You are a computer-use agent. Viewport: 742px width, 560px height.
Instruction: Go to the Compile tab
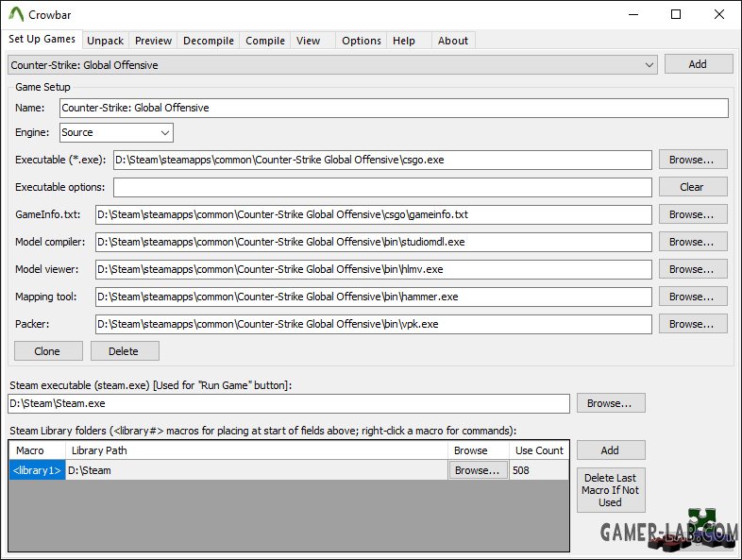click(265, 41)
